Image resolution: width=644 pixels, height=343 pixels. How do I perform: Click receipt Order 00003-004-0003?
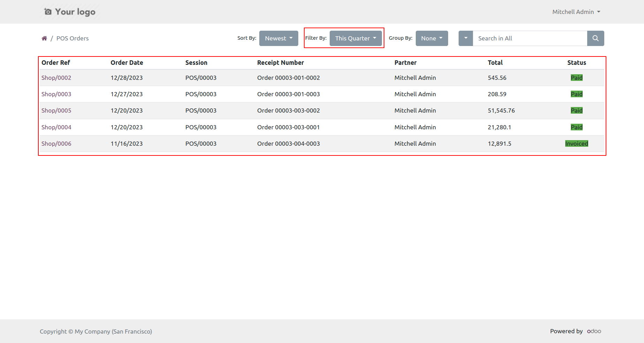pyautogui.click(x=289, y=144)
